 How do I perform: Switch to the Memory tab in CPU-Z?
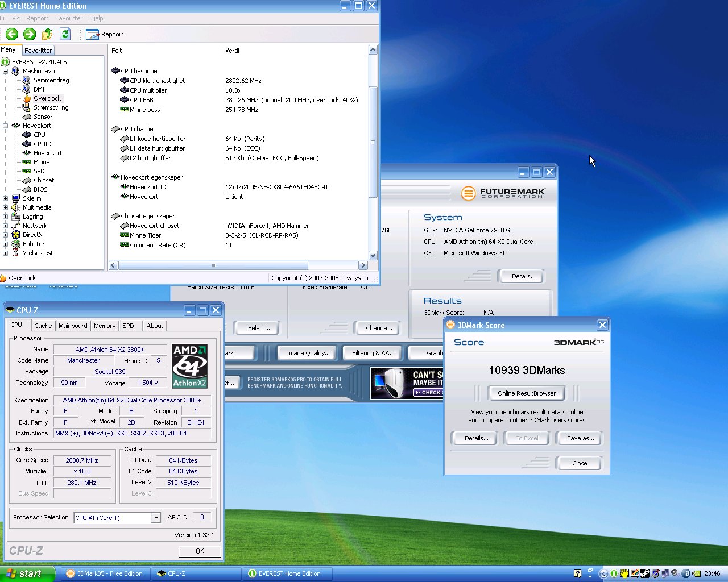[105, 326]
